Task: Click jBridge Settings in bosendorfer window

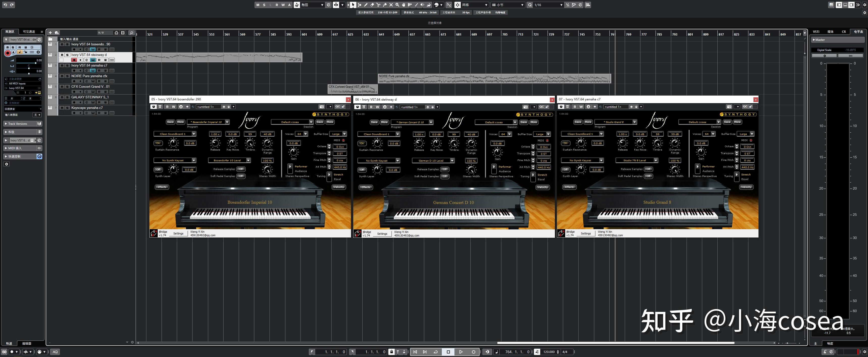Action: coord(178,233)
